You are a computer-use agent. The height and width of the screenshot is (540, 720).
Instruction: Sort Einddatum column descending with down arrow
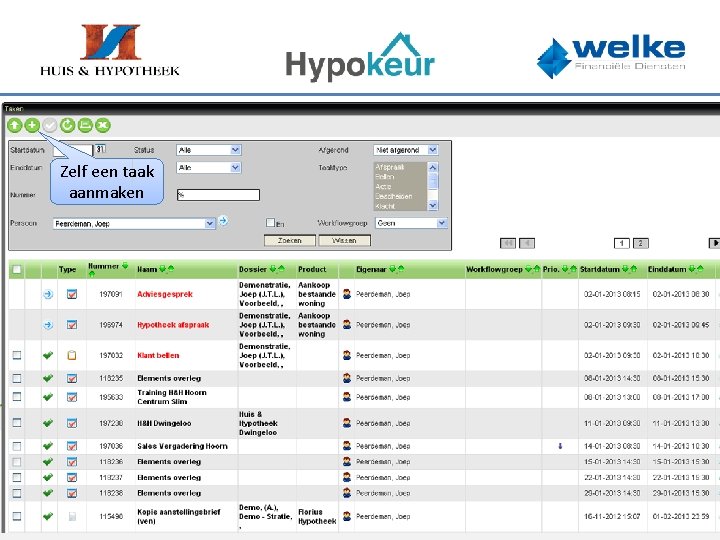point(692,269)
